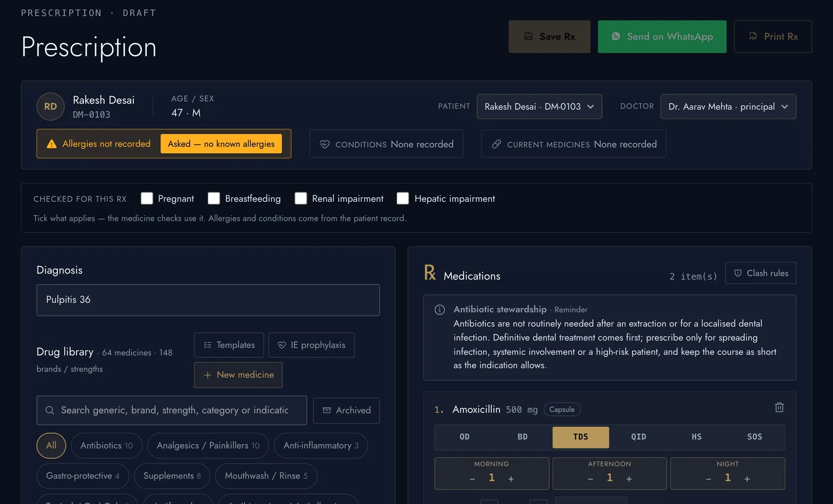833x504 pixels.
Task: Click Save Rx button
Action: click(549, 36)
